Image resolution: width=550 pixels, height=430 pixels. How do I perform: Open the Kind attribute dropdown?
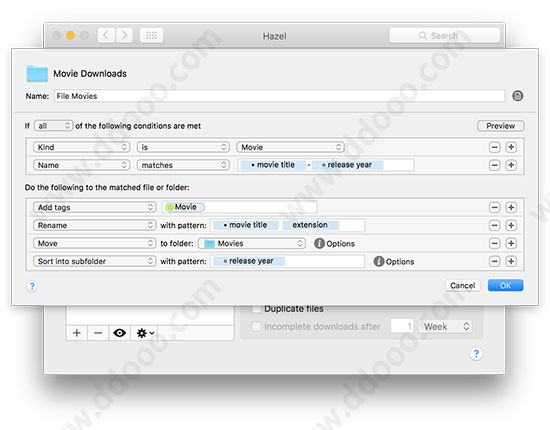pyautogui.click(x=81, y=147)
